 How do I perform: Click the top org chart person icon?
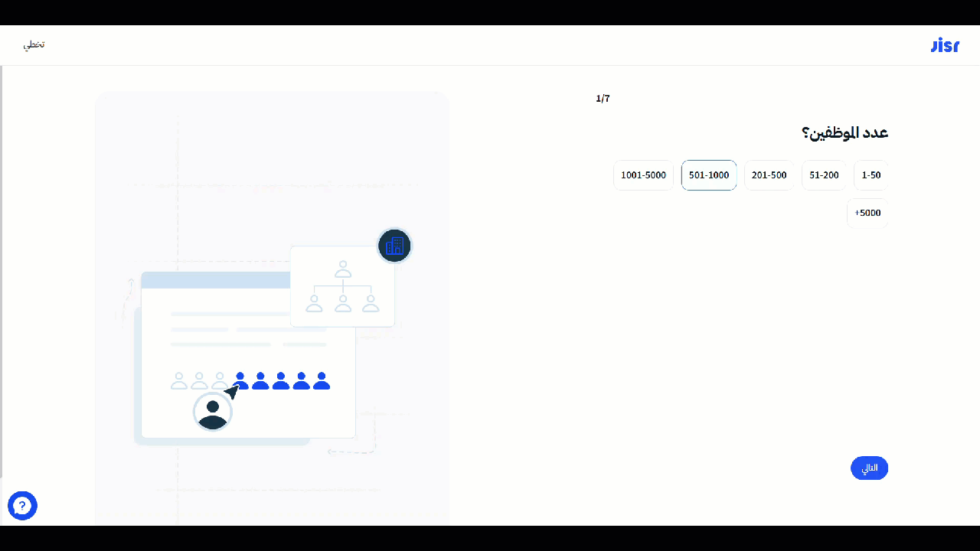click(x=343, y=269)
